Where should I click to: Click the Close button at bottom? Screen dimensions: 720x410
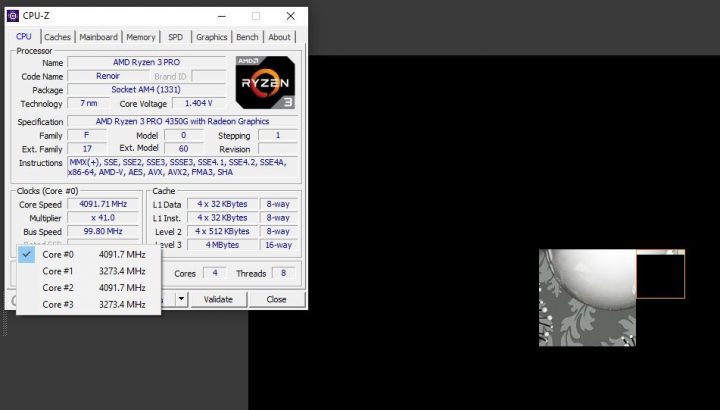pyautogui.click(x=277, y=299)
